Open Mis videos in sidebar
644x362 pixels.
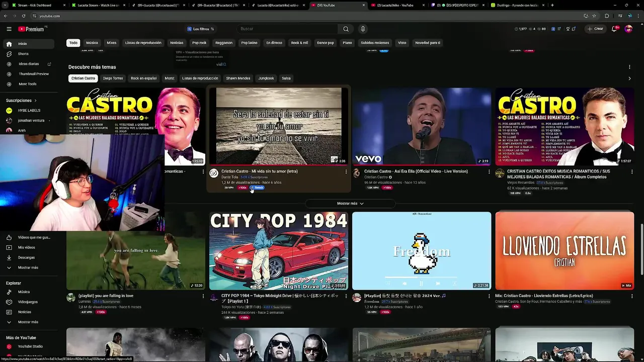pos(27,247)
